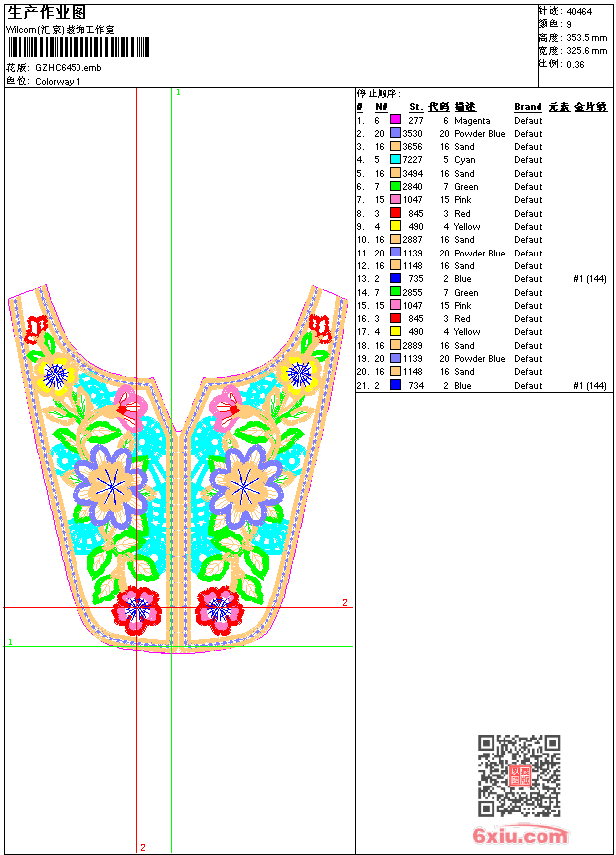Click the Sand swatch in row 12
The image size is (616, 855).
tap(395, 265)
